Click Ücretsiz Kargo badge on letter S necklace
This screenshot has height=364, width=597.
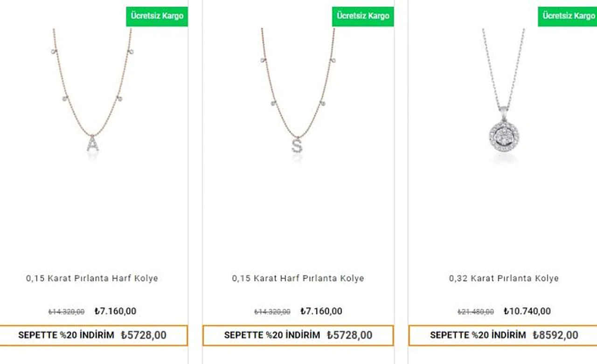pos(363,16)
